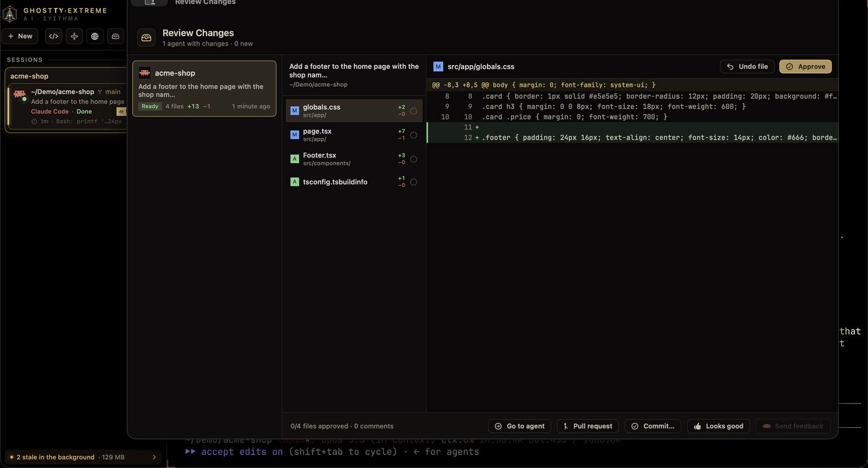The width and height of the screenshot is (868, 468).
Task: Open a Pull request
Action: (x=588, y=426)
